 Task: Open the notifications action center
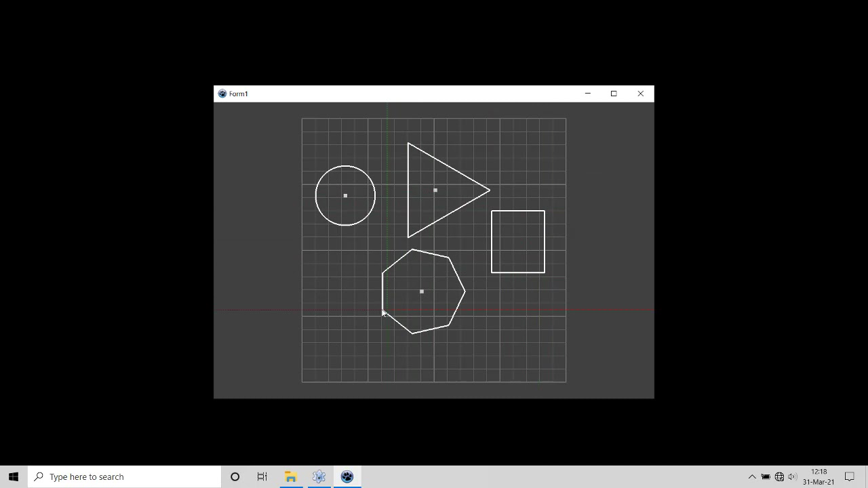[x=849, y=476]
